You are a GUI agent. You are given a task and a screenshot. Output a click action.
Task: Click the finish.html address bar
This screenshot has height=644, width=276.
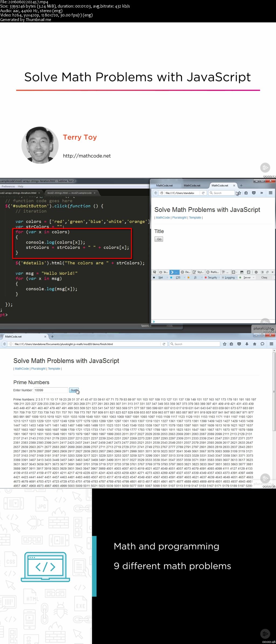(87, 344)
